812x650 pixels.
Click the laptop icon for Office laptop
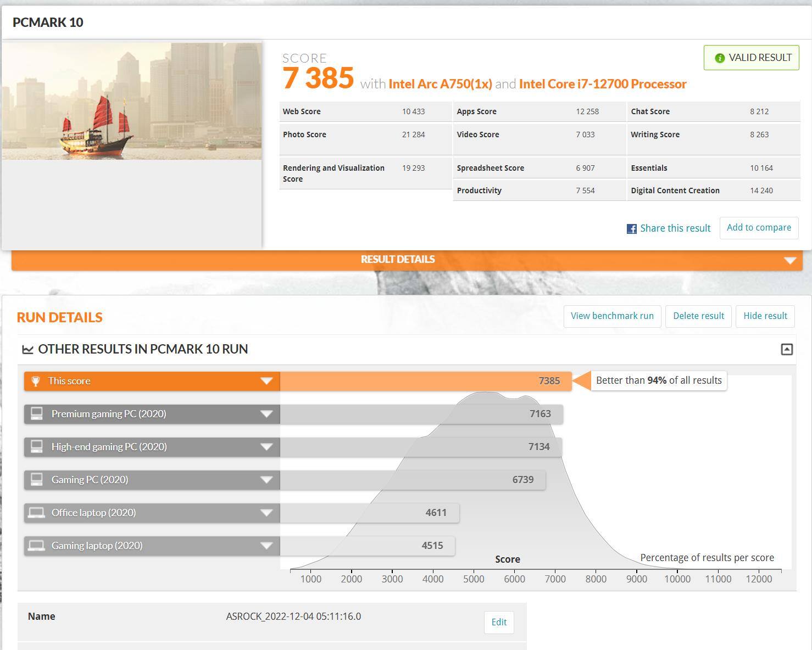pos(37,513)
